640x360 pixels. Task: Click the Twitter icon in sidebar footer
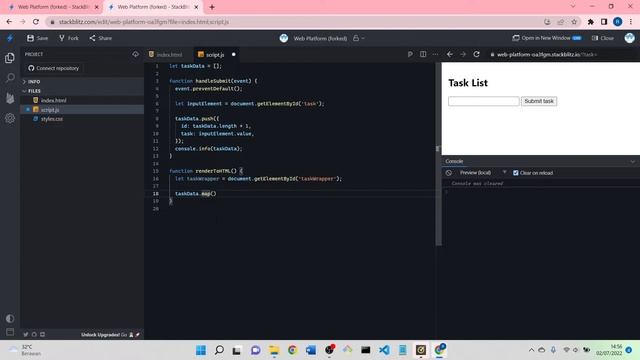pos(26,335)
